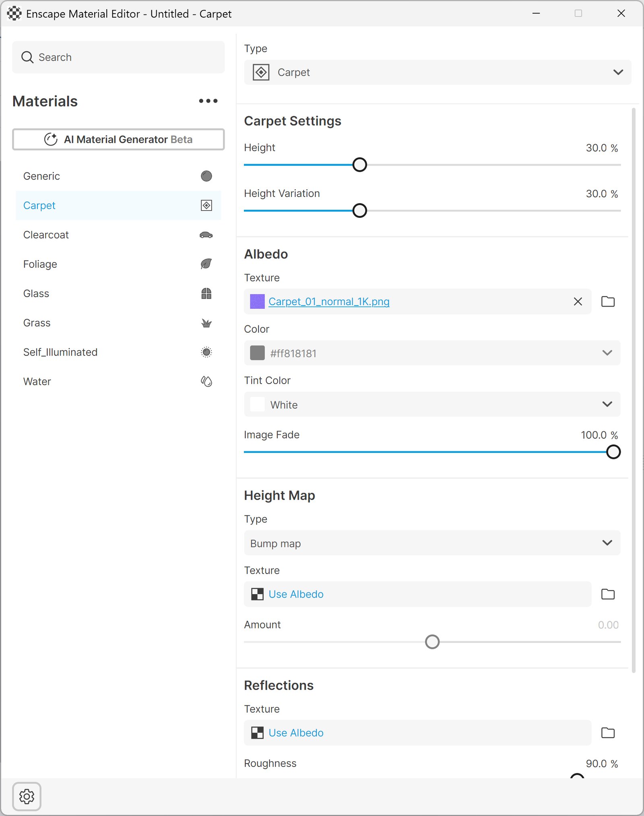Click the Foliage leaf icon

click(x=206, y=264)
